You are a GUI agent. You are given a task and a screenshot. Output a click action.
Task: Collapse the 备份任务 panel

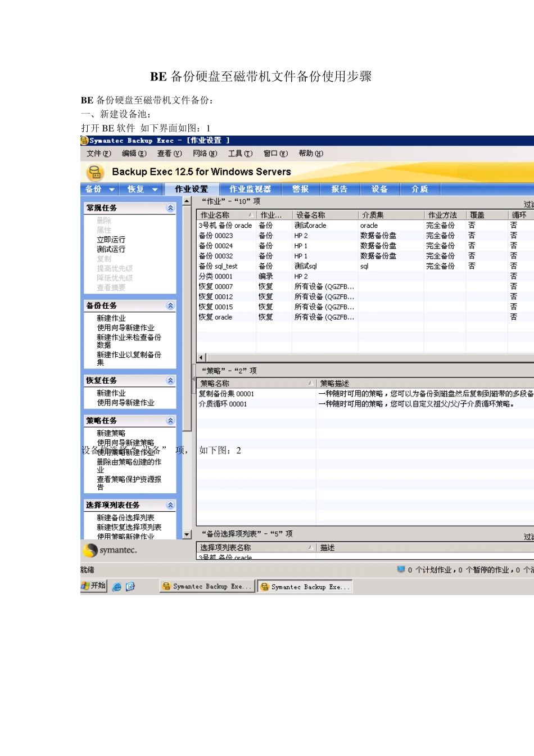170,306
